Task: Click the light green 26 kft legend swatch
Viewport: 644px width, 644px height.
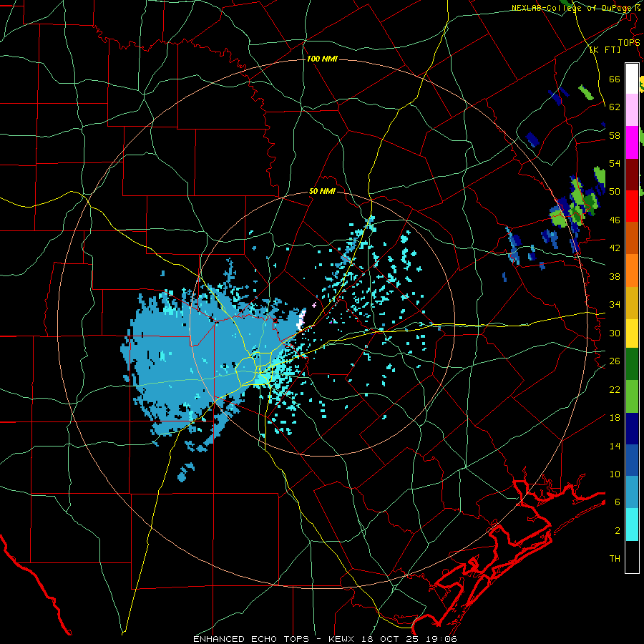Action: pos(632,396)
